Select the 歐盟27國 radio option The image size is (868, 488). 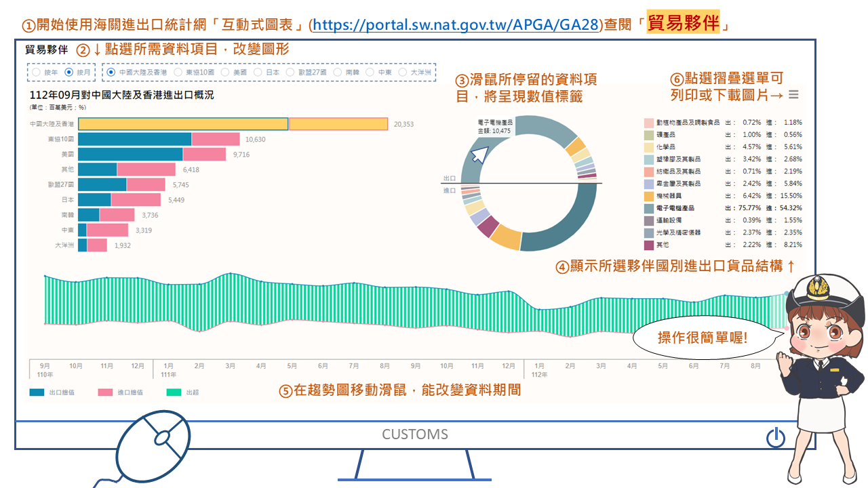291,72
